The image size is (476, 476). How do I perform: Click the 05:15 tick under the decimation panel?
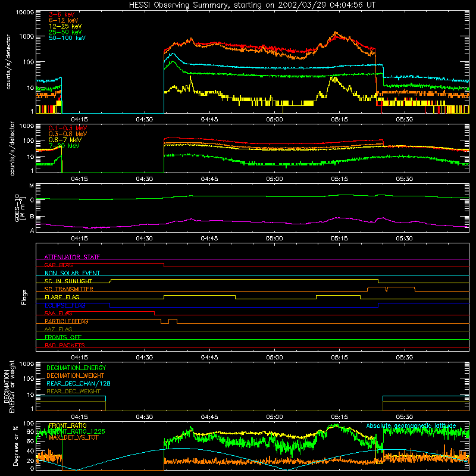339,417
